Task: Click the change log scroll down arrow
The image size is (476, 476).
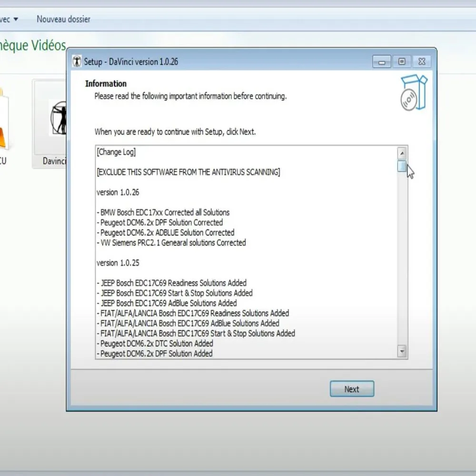Action: coord(402,352)
